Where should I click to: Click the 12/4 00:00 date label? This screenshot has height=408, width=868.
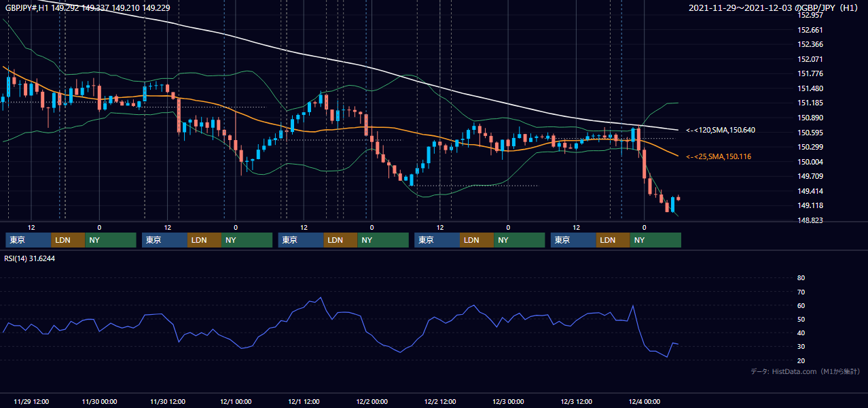click(644, 401)
